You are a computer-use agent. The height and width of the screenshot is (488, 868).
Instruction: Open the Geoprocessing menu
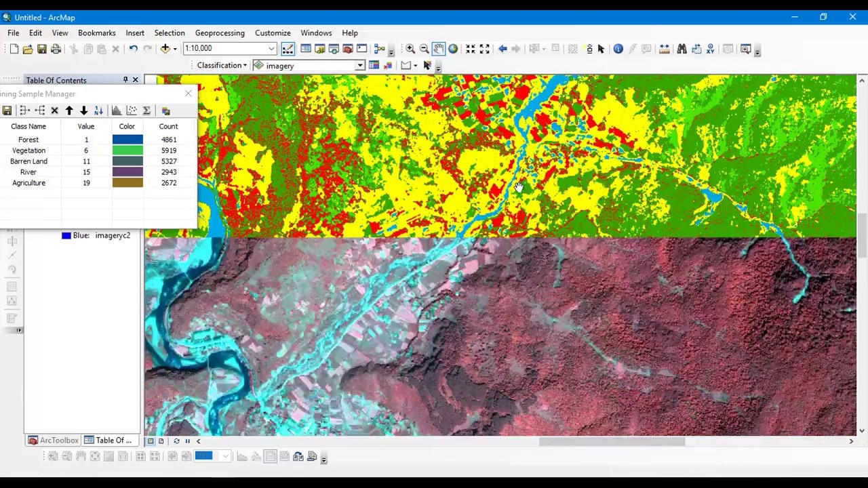[x=220, y=33]
